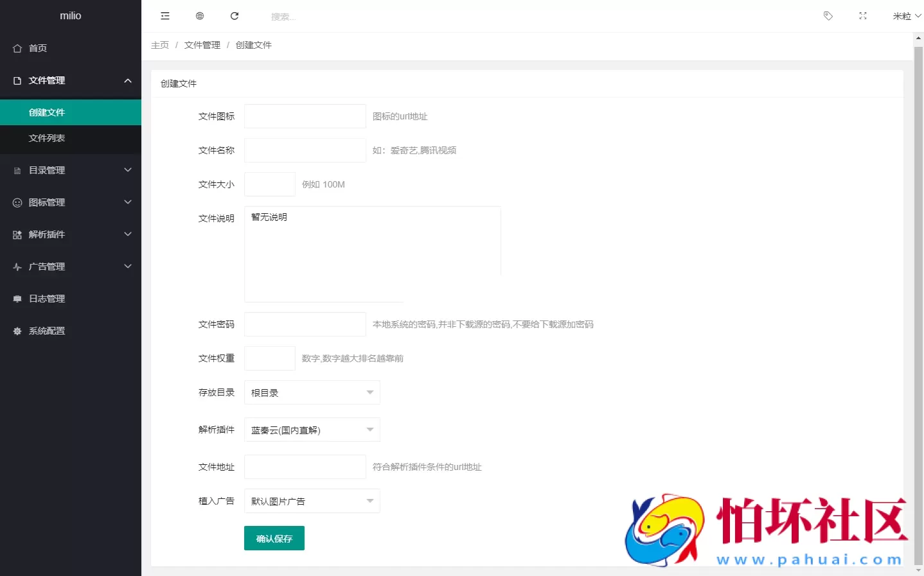Click the globe language icon in toolbar
Viewport: 924px width, 576px height.
(x=199, y=15)
